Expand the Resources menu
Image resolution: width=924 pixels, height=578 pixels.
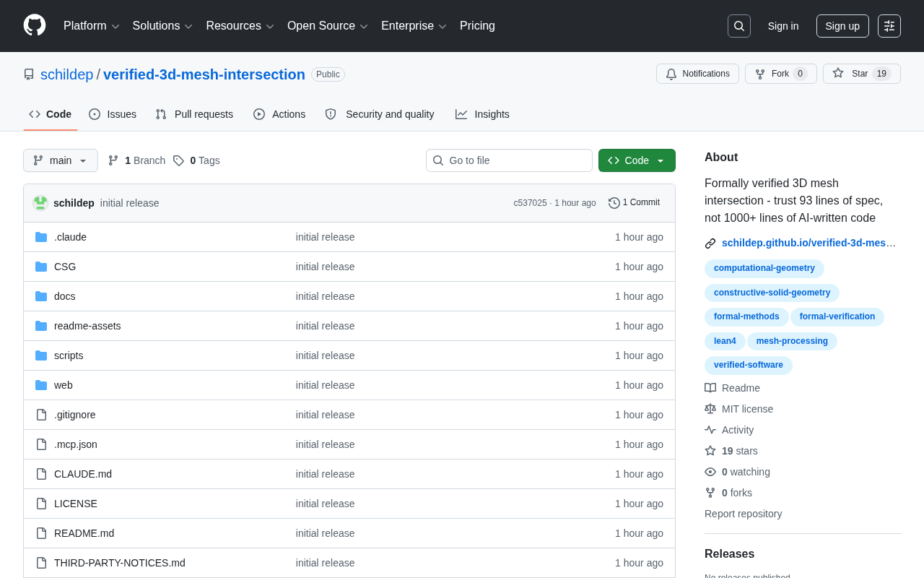point(240,26)
